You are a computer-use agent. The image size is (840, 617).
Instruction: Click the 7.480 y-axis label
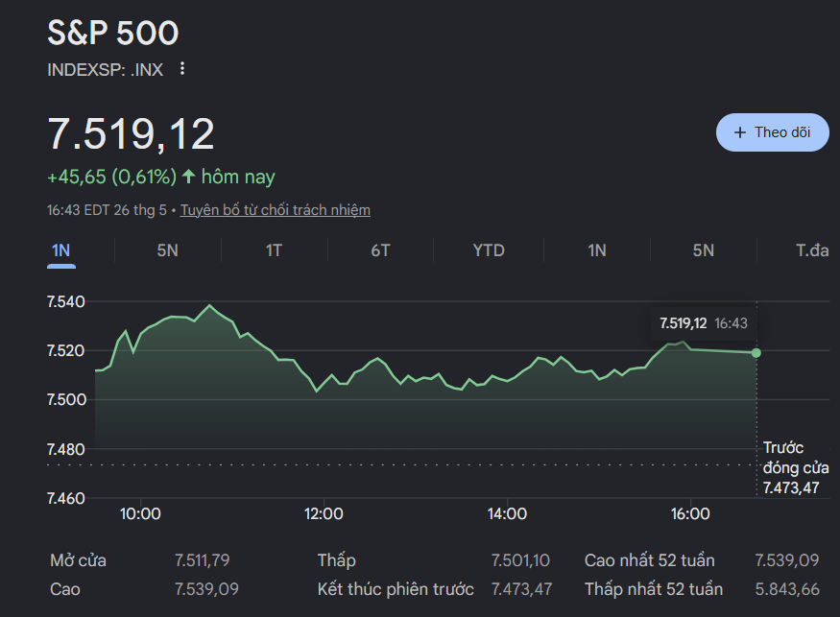click(66, 449)
